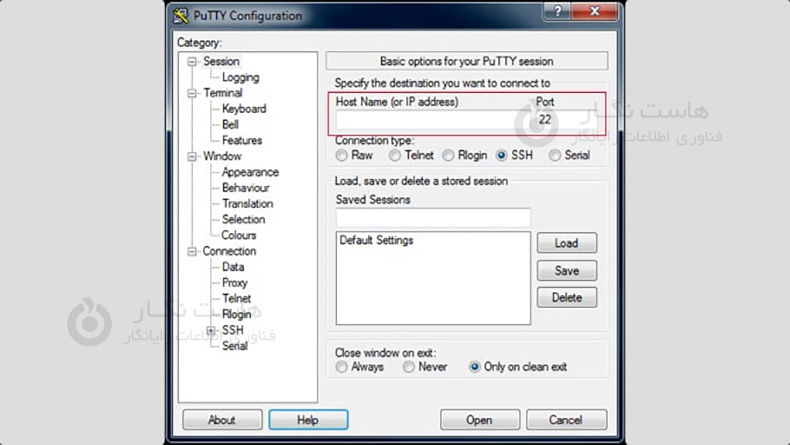The width and height of the screenshot is (790, 445).
Task: Click the Open button
Action: click(479, 420)
